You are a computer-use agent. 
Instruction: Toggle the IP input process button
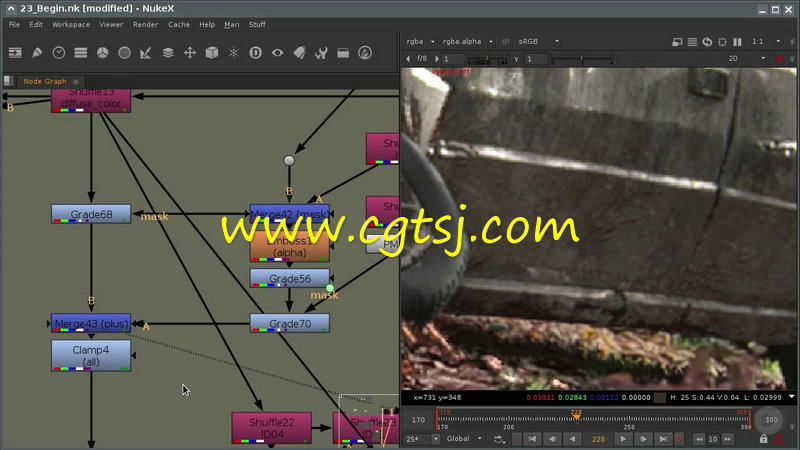click(506, 42)
